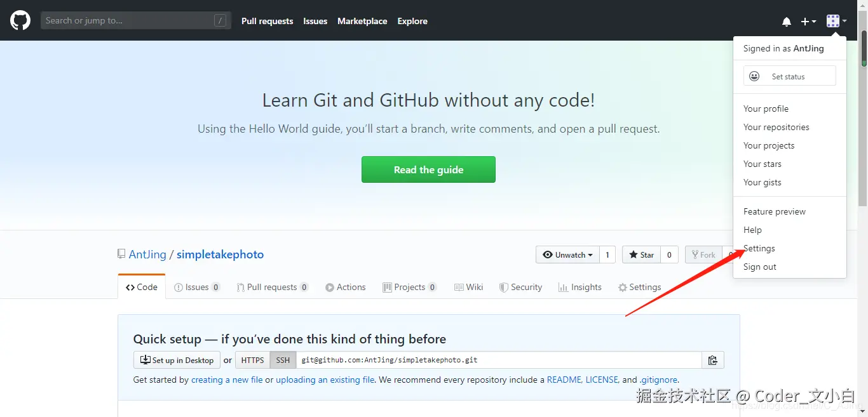Open the repository Settings tab

(640, 287)
